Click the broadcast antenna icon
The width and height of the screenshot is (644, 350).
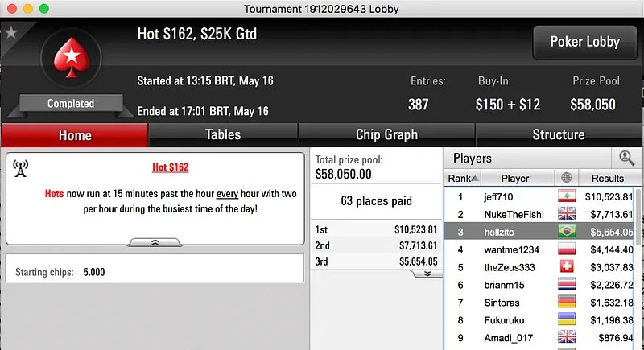[22, 168]
